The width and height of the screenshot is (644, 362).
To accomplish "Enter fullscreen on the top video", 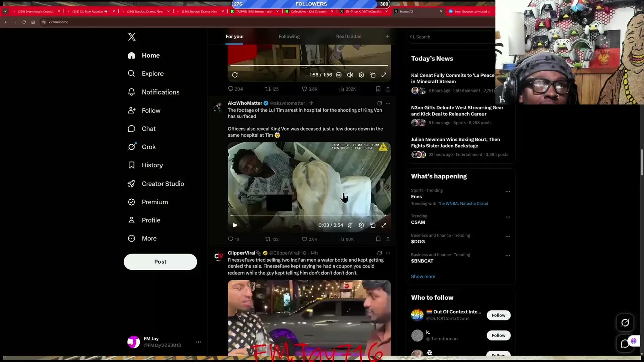I will pyautogui.click(x=384, y=75).
